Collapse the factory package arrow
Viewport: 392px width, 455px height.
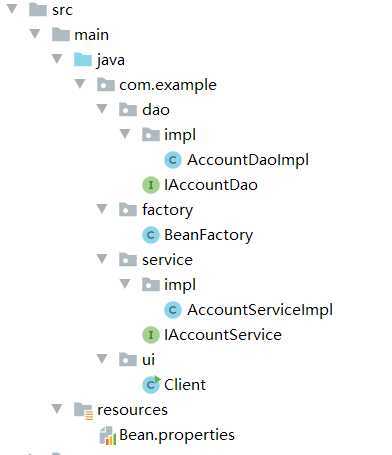tap(102, 209)
